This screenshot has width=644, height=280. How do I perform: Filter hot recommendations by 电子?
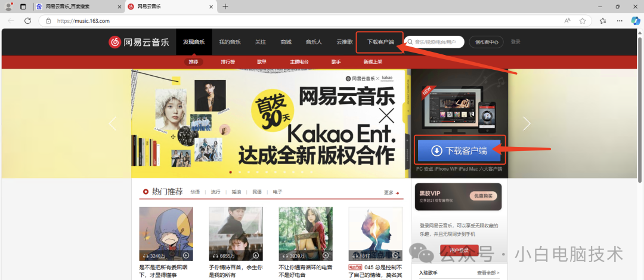tap(277, 192)
